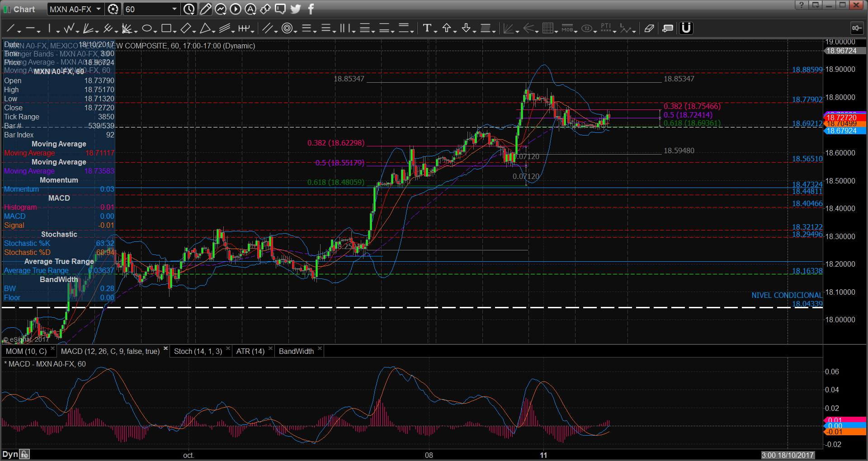Viewport: 868px width, 461px height.
Task: Toggle the Dyn dynamic time mode
Action: tap(10, 454)
